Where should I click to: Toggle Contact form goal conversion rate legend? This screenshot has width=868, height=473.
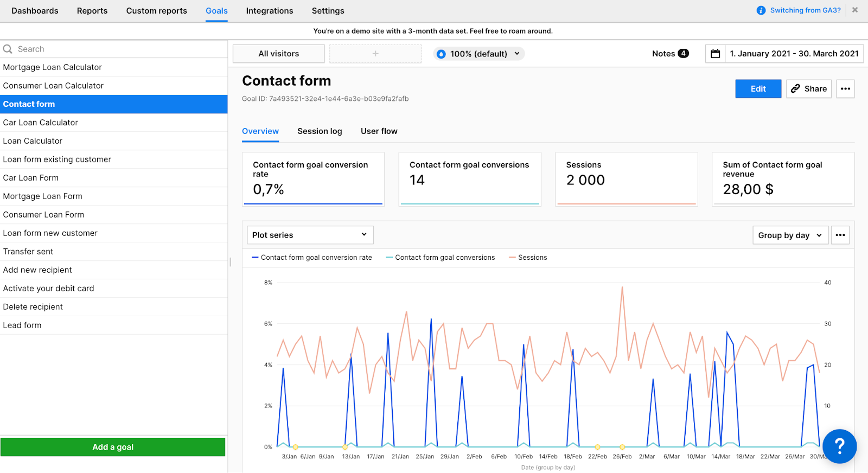[x=312, y=258]
